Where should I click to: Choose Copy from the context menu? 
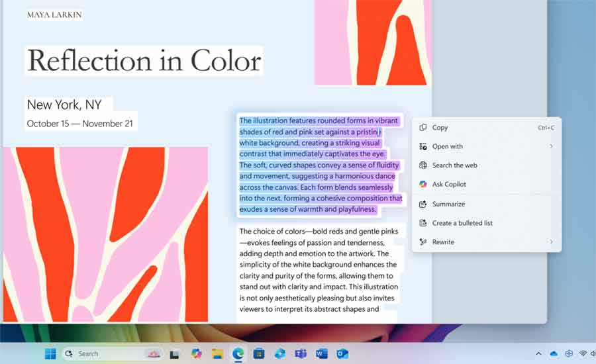[x=487, y=128]
